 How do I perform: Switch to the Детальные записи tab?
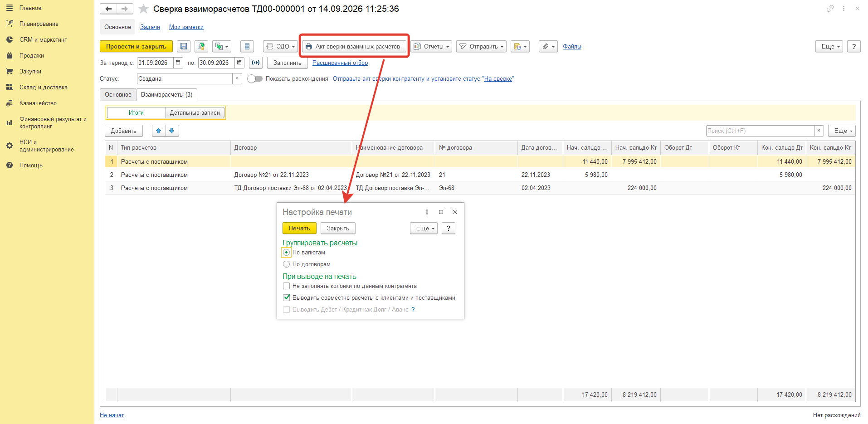point(195,112)
